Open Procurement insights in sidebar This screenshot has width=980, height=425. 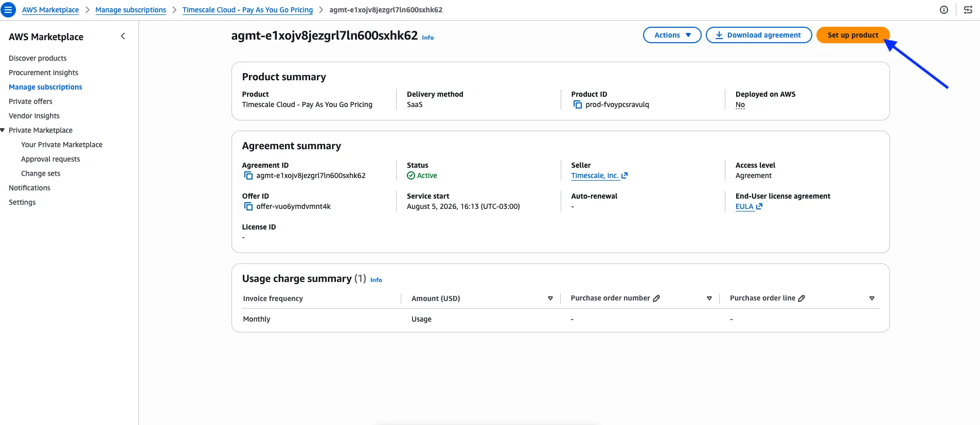[44, 73]
